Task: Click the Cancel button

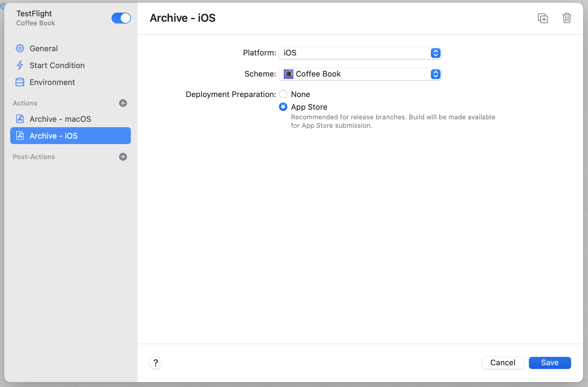Action: coord(503,363)
